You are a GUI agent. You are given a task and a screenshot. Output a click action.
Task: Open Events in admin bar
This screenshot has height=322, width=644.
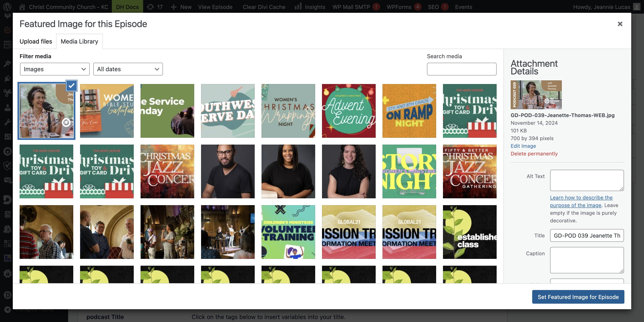463,7
